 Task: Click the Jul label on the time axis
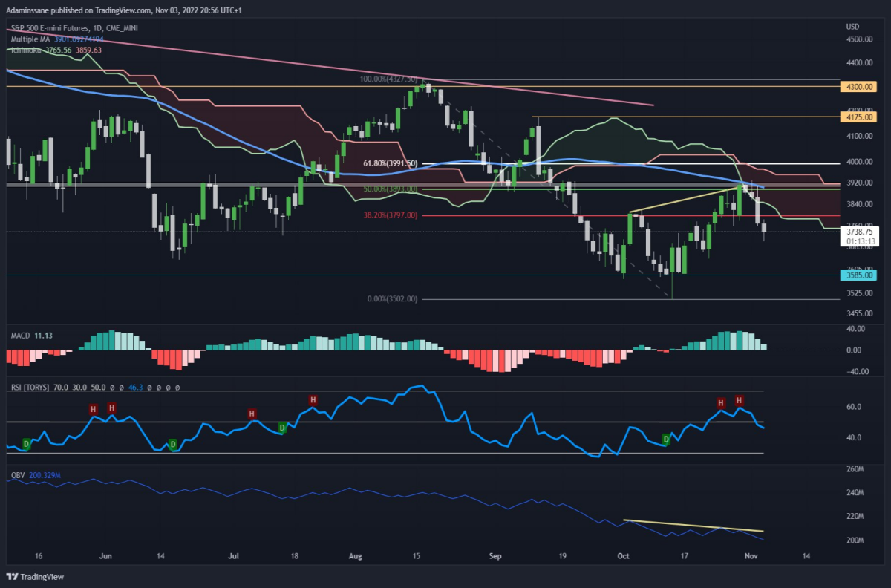coord(233,555)
